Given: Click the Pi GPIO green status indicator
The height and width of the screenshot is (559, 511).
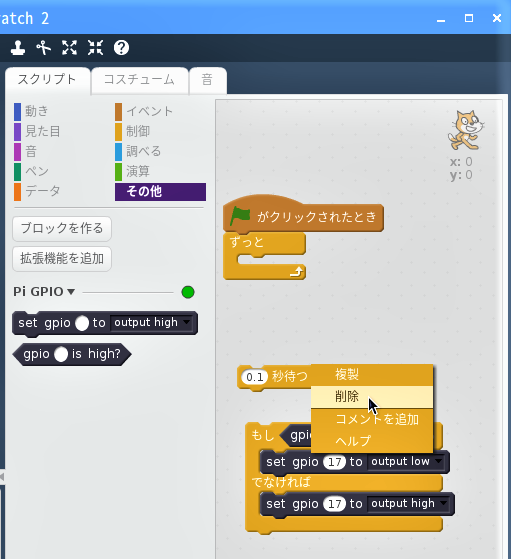Looking at the screenshot, I should pyautogui.click(x=188, y=292).
